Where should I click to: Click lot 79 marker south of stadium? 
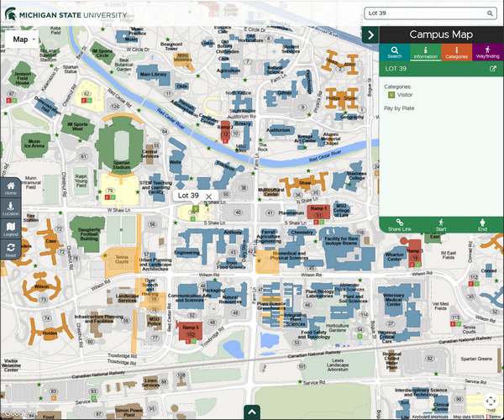tap(110, 191)
